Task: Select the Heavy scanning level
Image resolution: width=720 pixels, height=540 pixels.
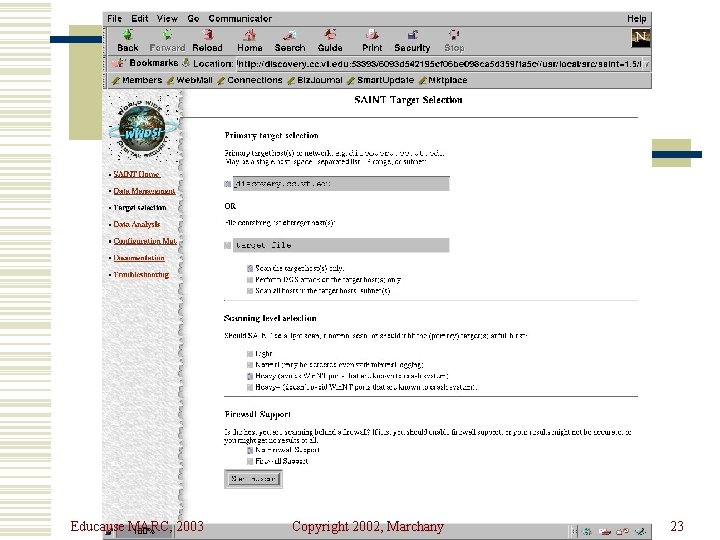Action: 250,376
